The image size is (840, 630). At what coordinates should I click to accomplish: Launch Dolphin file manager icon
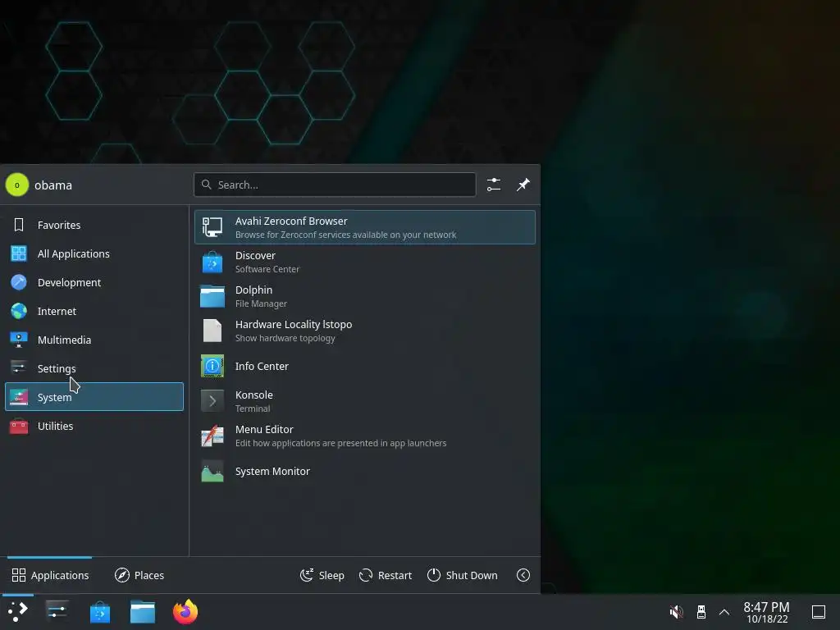pyautogui.click(x=212, y=296)
